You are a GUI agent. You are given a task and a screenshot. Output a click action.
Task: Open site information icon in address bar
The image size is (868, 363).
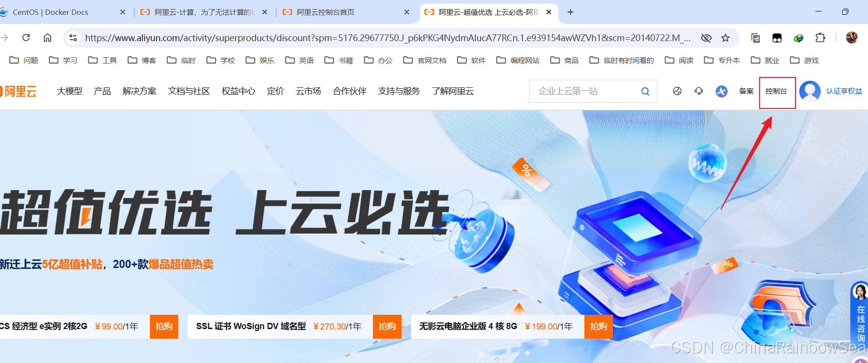coord(73,37)
